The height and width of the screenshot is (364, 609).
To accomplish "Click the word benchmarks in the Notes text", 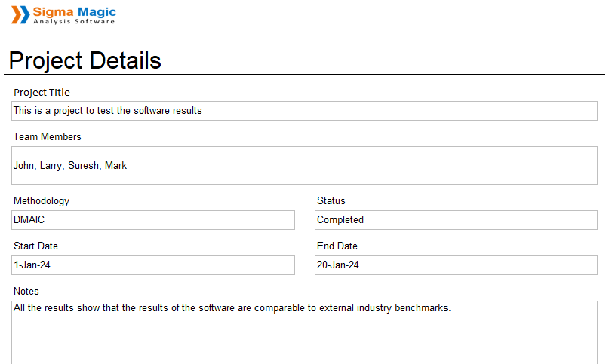I will (x=422, y=308).
